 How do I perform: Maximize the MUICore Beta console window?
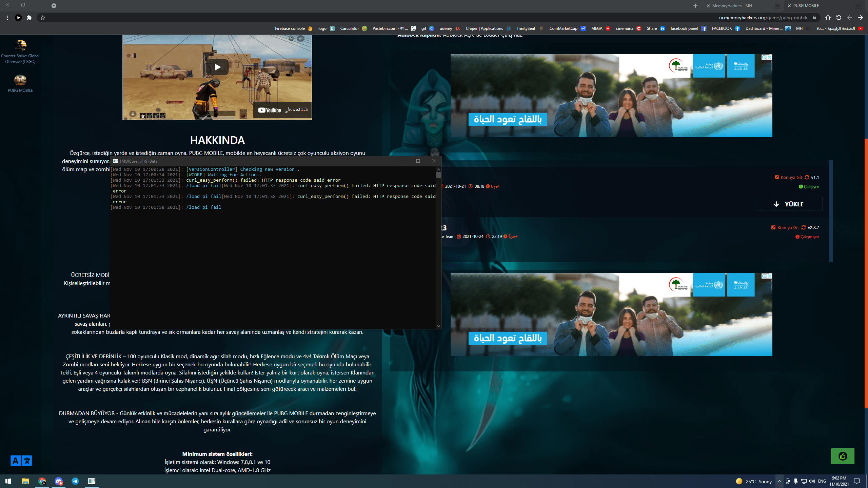[x=418, y=161]
